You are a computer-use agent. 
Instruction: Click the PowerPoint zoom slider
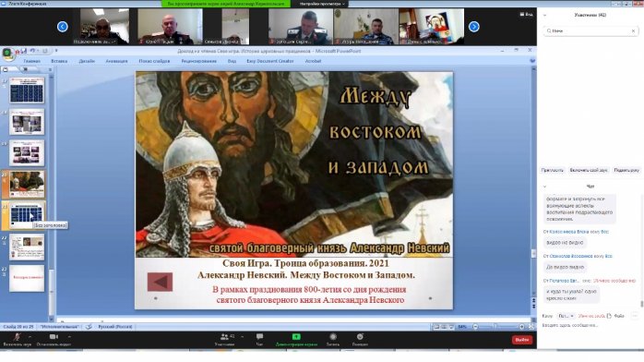pyautogui.click(x=498, y=327)
